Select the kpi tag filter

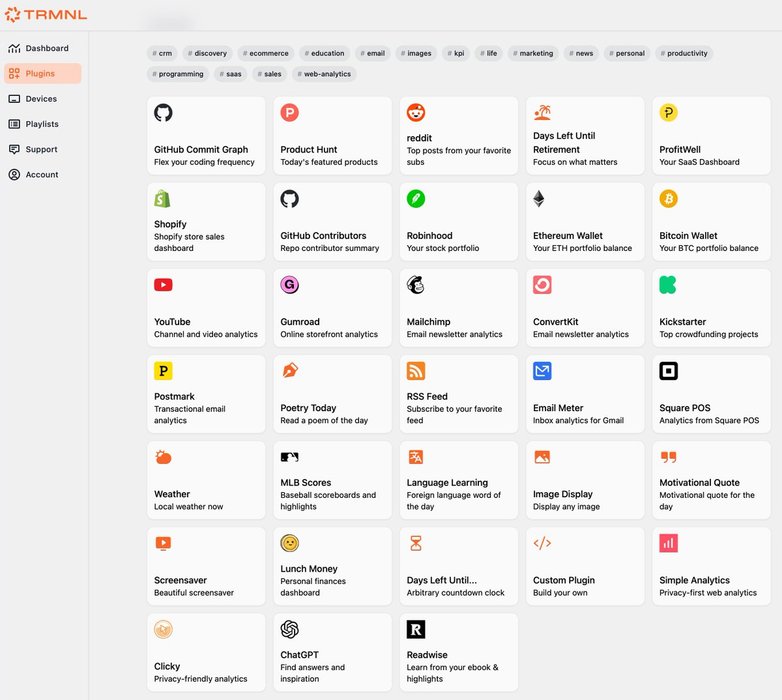[456, 53]
